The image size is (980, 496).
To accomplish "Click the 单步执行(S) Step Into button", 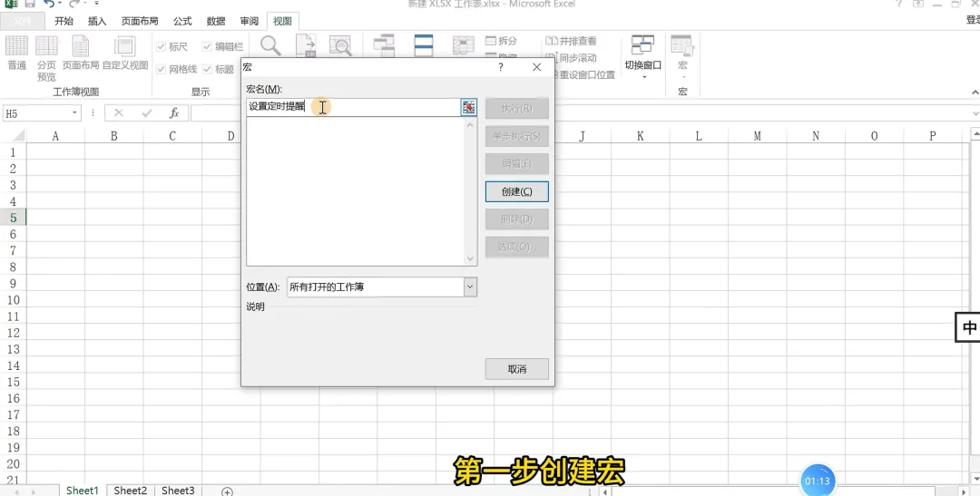I will 517,136.
